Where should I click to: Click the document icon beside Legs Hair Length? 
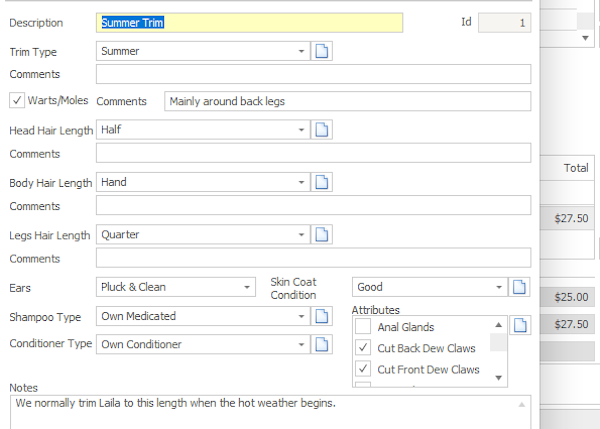[x=322, y=234]
